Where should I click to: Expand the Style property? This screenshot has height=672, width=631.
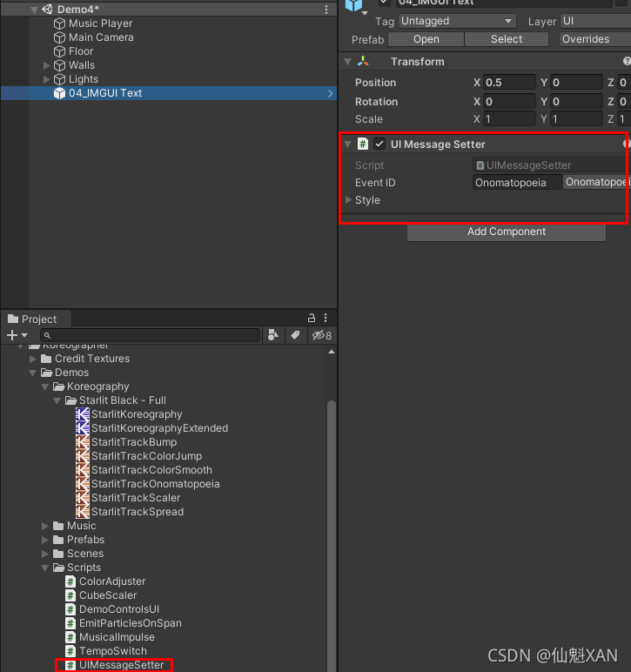349,199
